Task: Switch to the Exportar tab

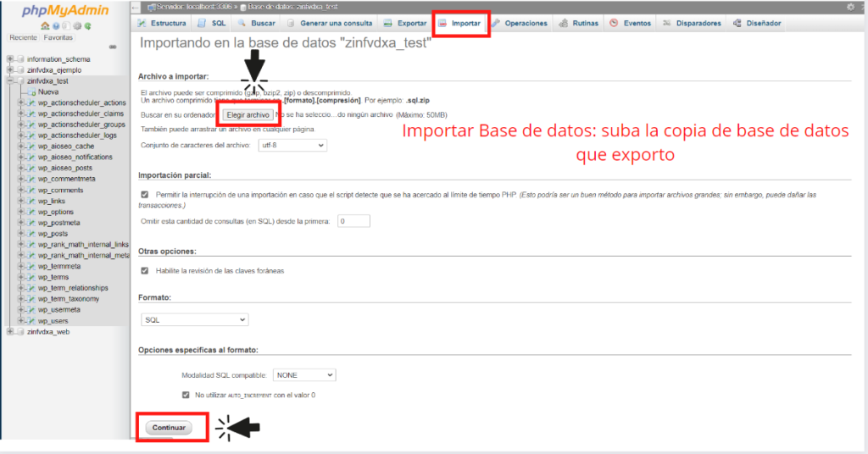Action: 405,23
